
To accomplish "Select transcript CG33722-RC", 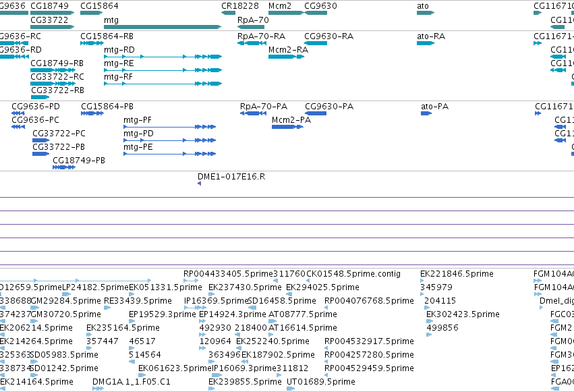I will pos(53,84).
